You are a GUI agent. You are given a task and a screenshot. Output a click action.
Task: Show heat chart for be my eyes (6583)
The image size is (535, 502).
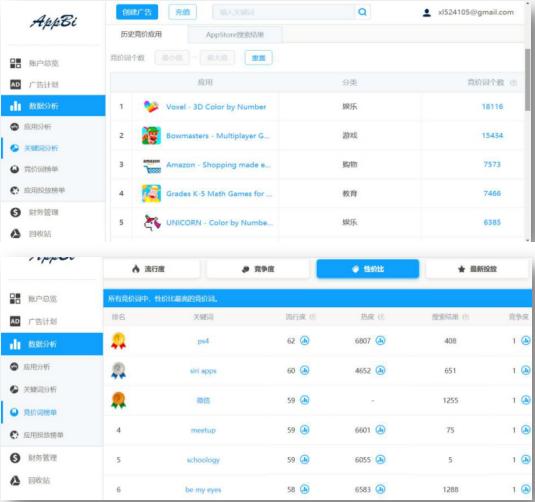380,489
